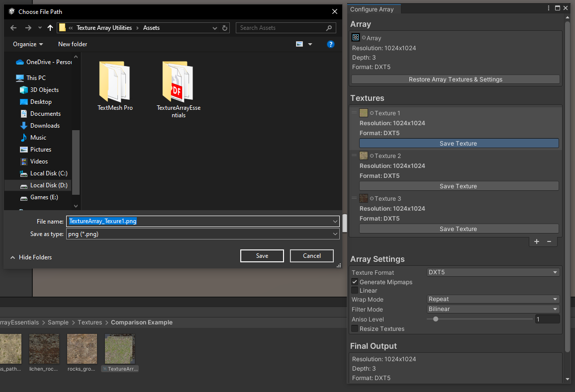Open the file dialog Help icon
The image size is (575, 392).
point(330,44)
